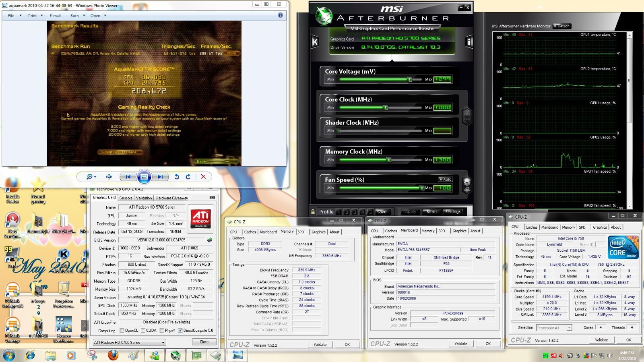The image size is (644, 362).
Task: Toggle Auto fan speed in Afterburner
Action: [445, 179]
